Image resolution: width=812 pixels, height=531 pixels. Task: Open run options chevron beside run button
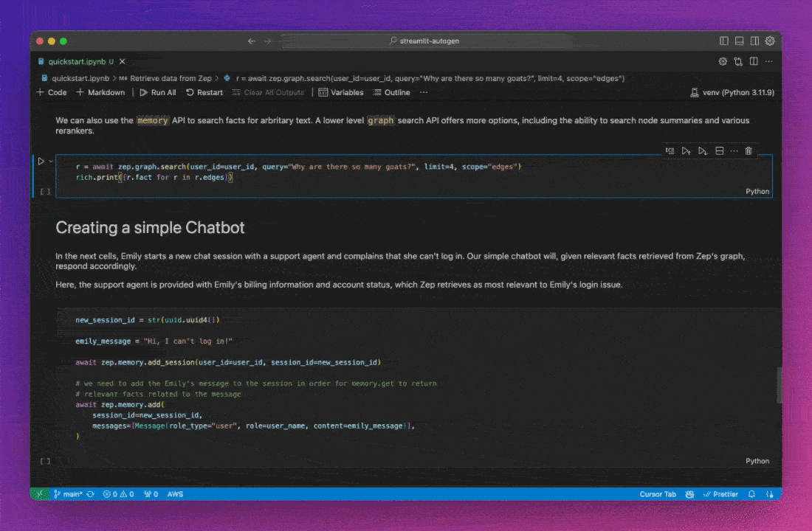pyautogui.click(x=51, y=162)
